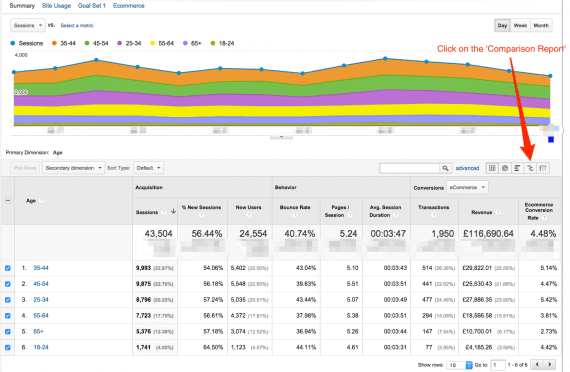Image resolution: width=570 pixels, height=372 pixels.
Task: Open the Secondary dimension dropdown
Action: pos(73,168)
